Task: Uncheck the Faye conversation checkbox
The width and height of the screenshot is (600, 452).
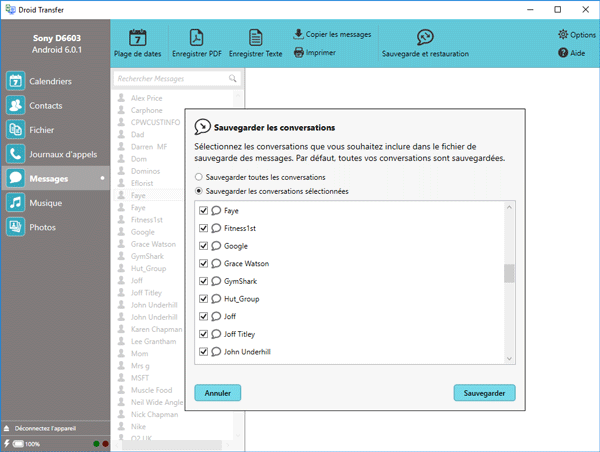Action: click(x=204, y=210)
